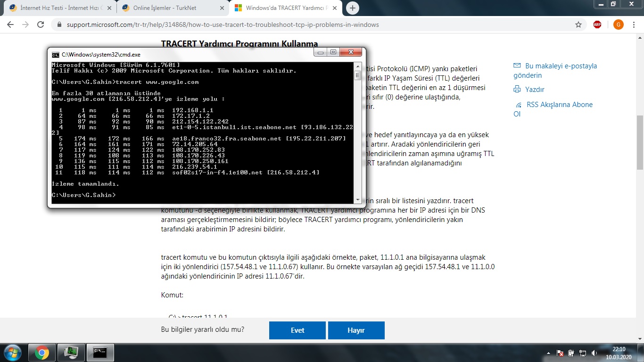Viewport: 644px width, 362px height.
Task: Click the cmd window scroll-up arrow
Action: pos(357,66)
